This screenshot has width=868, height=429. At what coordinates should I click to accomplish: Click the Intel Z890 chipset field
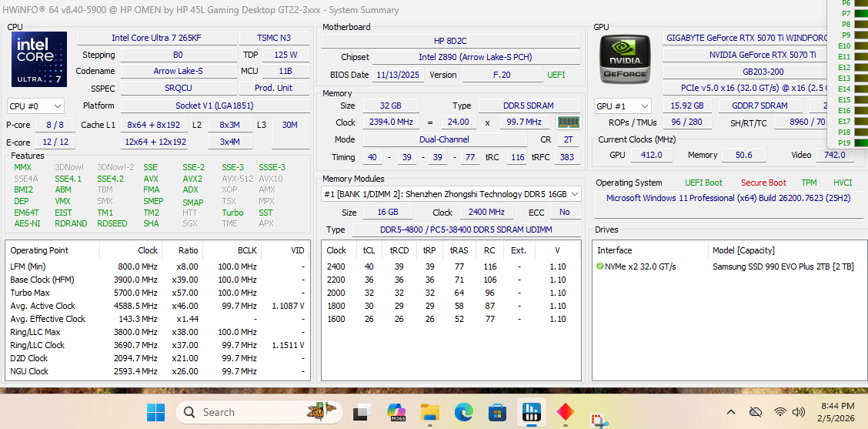[x=476, y=57]
